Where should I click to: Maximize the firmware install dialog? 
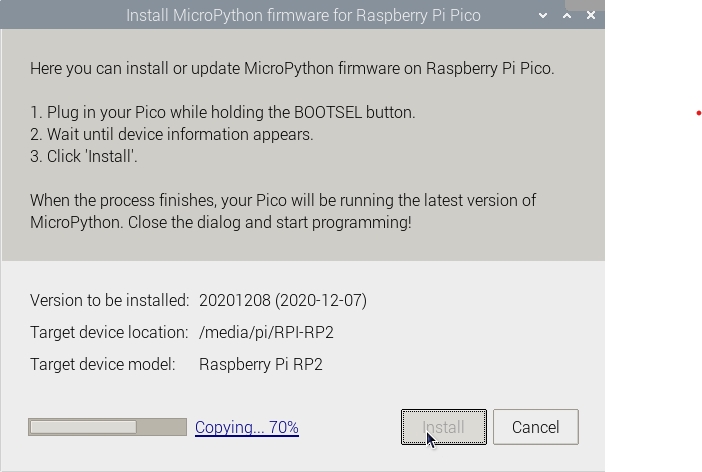[x=567, y=16]
